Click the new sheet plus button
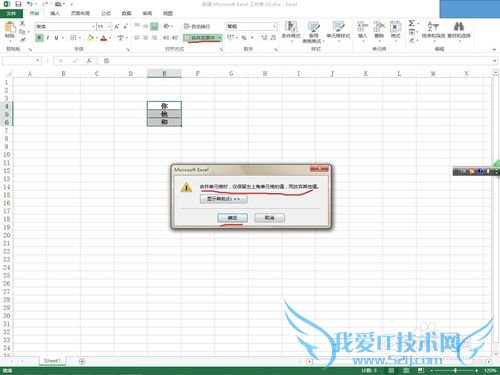Viewport: 500px width, 375px height. pos(82,361)
